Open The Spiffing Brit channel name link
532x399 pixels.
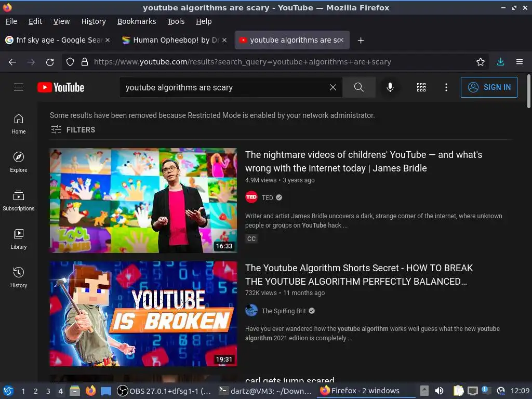(x=284, y=311)
